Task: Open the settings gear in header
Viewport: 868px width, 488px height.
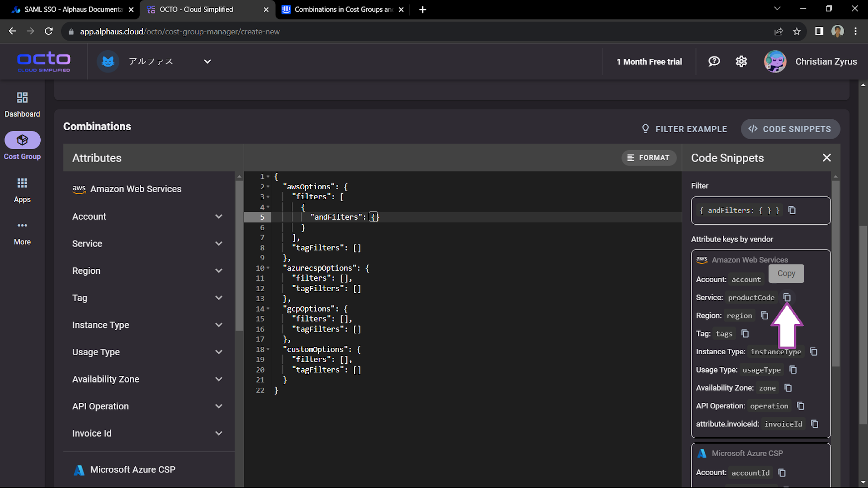Action: [741, 61]
